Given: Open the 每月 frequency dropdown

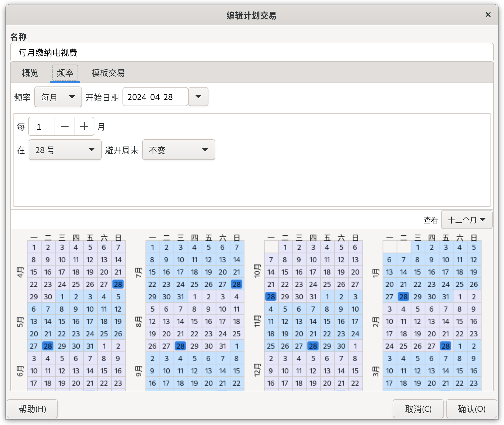Looking at the screenshot, I should (x=58, y=97).
